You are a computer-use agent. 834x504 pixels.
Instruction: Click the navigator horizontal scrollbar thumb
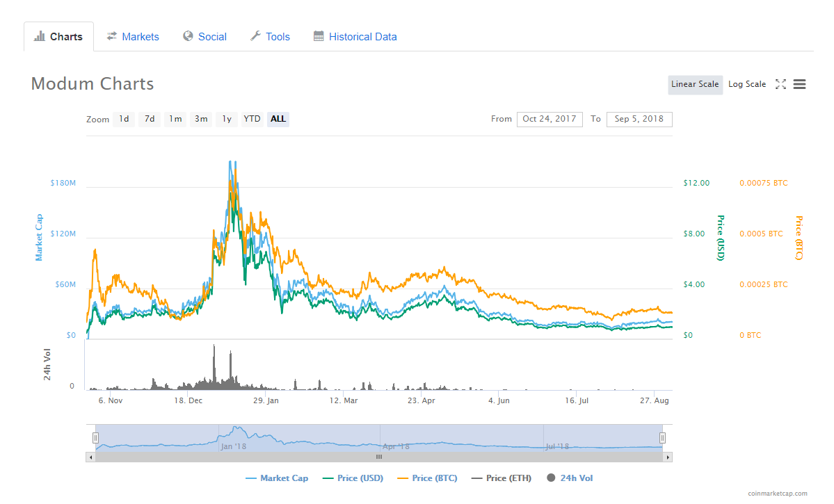379,457
